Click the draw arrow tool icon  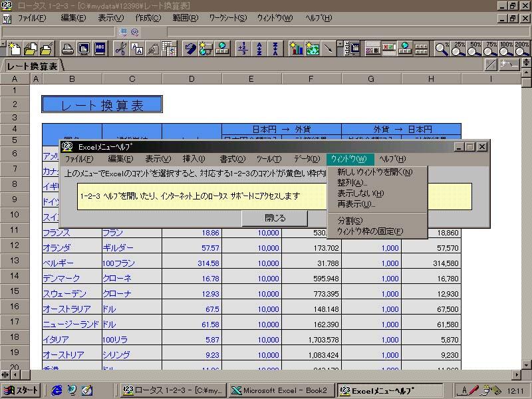328,49
